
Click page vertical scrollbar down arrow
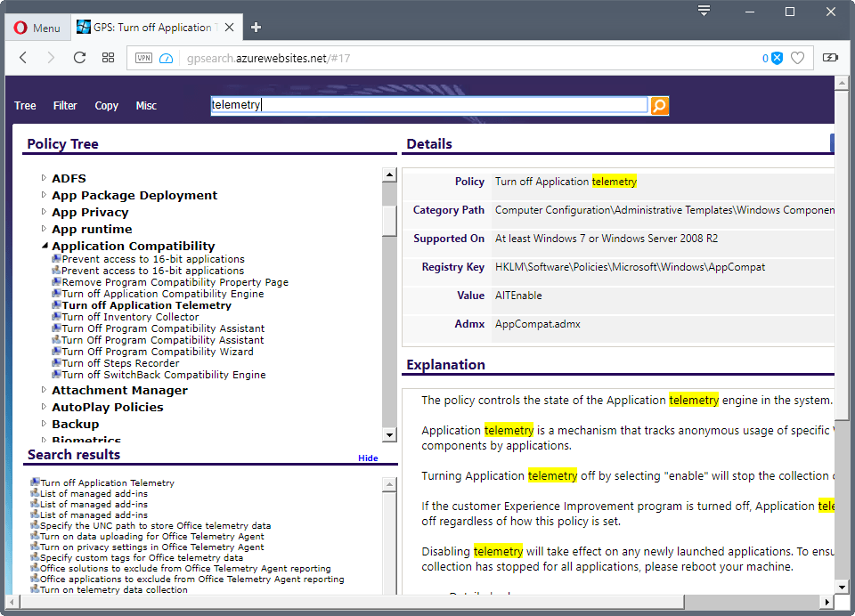tap(842, 588)
